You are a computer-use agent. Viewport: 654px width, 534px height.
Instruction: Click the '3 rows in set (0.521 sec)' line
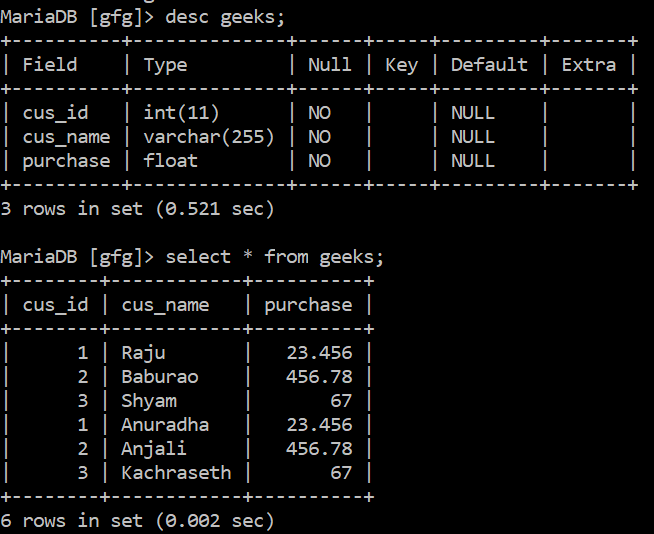[137, 209]
